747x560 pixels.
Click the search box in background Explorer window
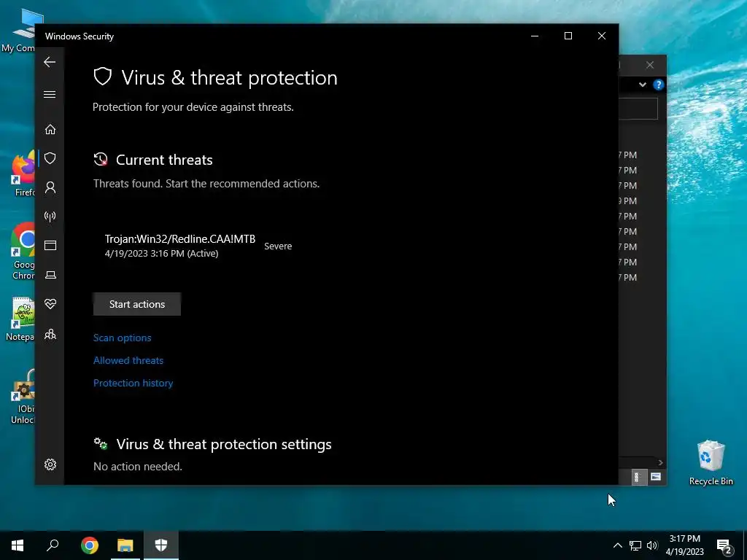click(x=638, y=109)
